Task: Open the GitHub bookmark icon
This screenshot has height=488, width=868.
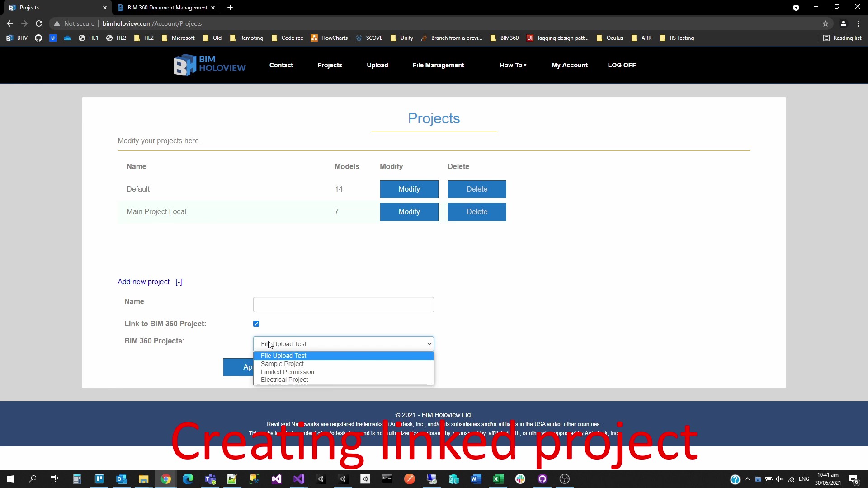Action: (x=38, y=38)
